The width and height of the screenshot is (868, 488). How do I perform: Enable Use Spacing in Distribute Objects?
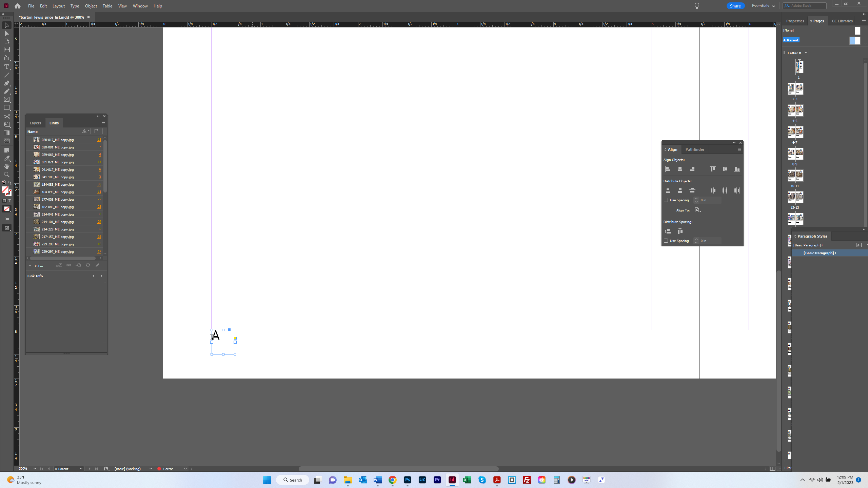[666, 200]
